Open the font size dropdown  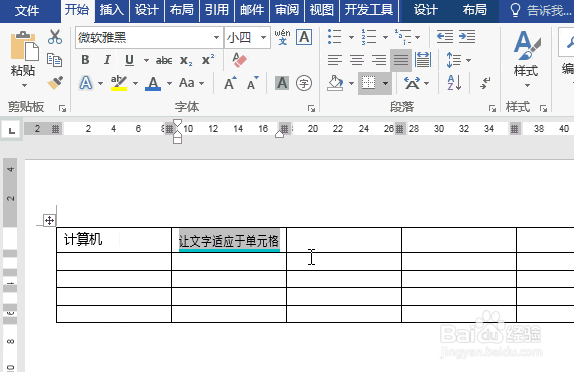(263, 37)
